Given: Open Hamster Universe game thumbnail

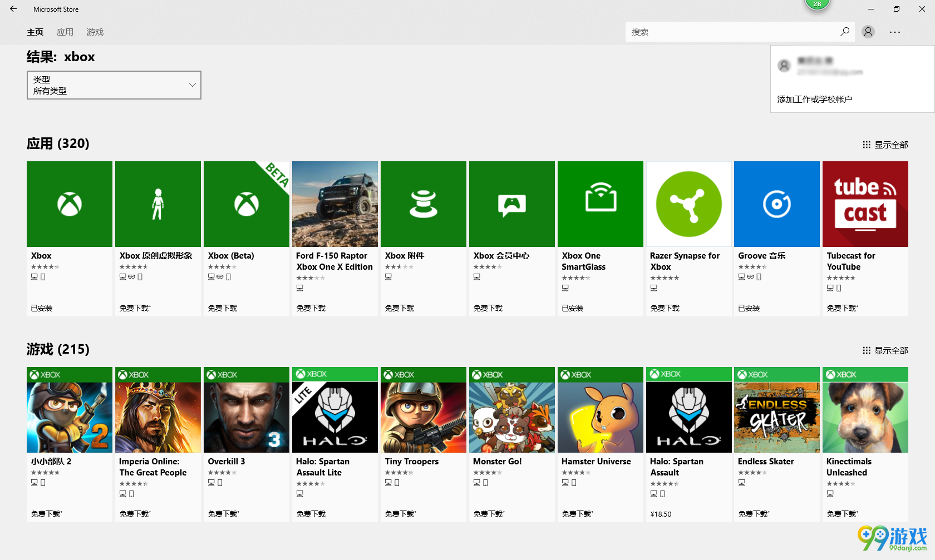Looking at the screenshot, I should 601,410.
